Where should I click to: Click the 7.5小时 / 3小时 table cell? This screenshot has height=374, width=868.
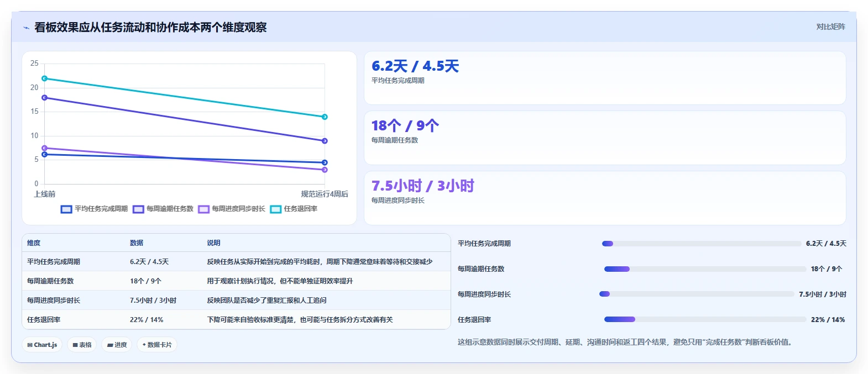point(153,301)
